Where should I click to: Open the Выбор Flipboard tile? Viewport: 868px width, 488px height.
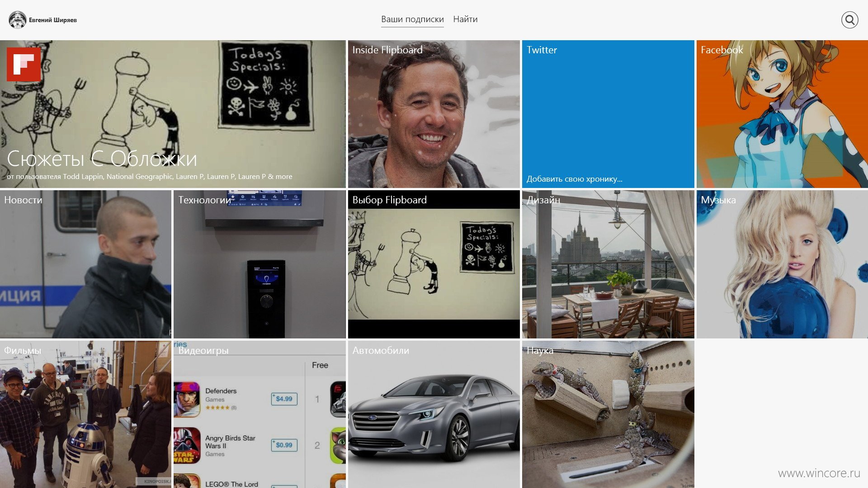[x=434, y=264]
